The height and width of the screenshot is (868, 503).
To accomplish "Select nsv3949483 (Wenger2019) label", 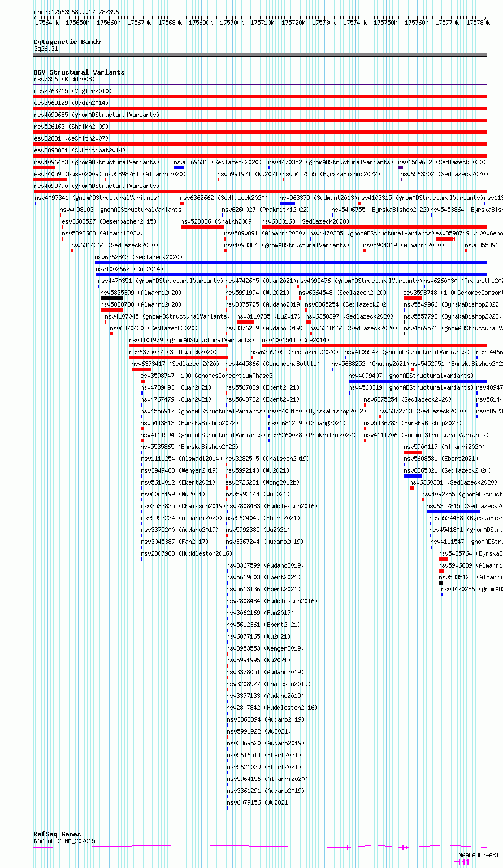I will pos(180,470).
